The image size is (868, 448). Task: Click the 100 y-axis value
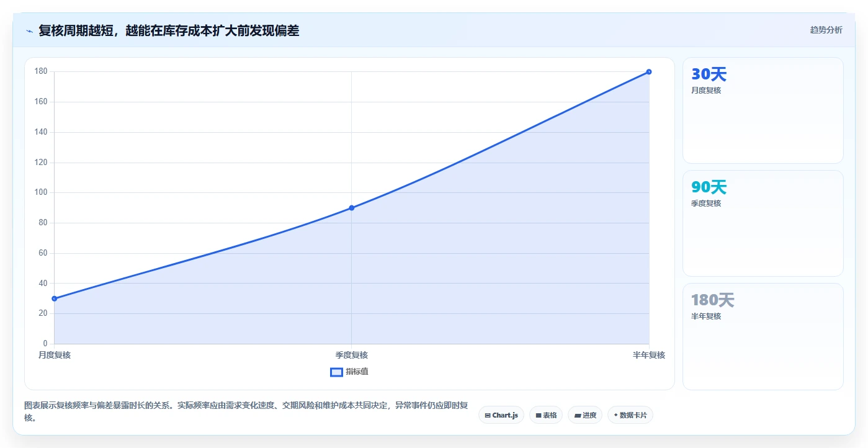point(41,192)
